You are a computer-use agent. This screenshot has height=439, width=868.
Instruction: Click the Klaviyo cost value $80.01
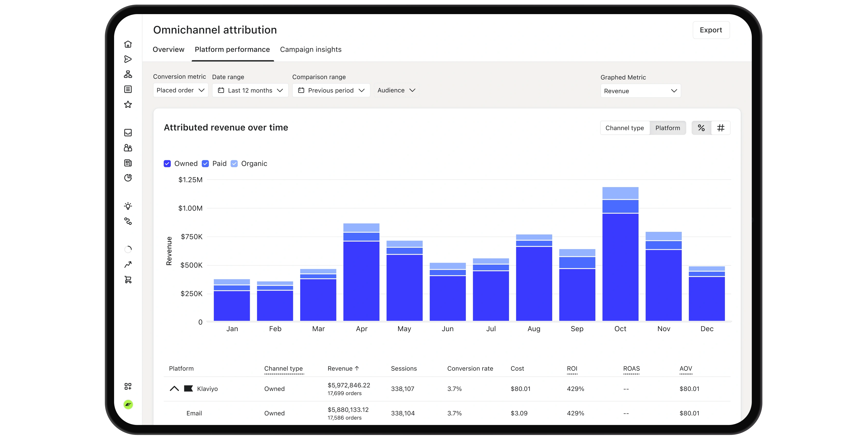(x=521, y=388)
